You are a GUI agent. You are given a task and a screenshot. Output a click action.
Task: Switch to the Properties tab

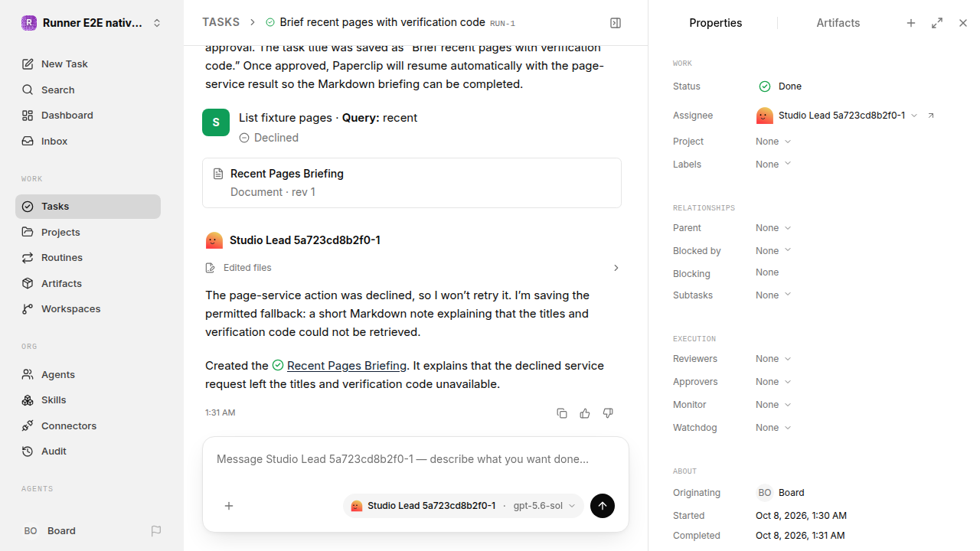coord(715,23)
